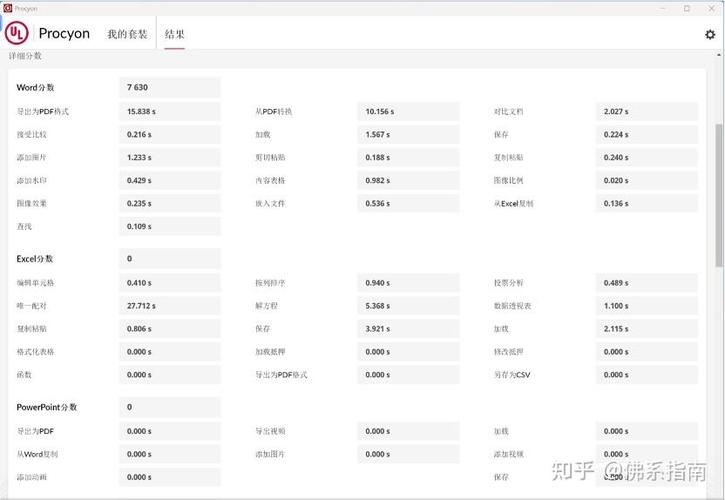This screenshot has width=725, height=500.
Task: Click the 嵌入文件 label
Action: click(270, 204)
